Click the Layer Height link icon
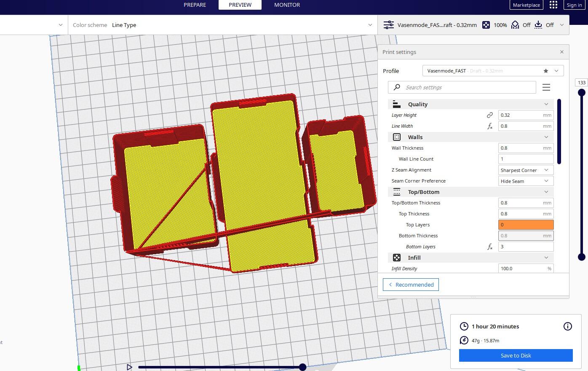This screenshot has width=588, height=371. pyautogui.click(x=489, y=115)
